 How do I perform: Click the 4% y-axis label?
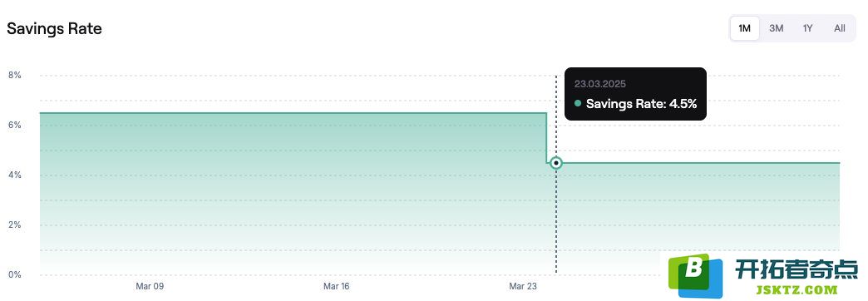click(x=14, y=175)
